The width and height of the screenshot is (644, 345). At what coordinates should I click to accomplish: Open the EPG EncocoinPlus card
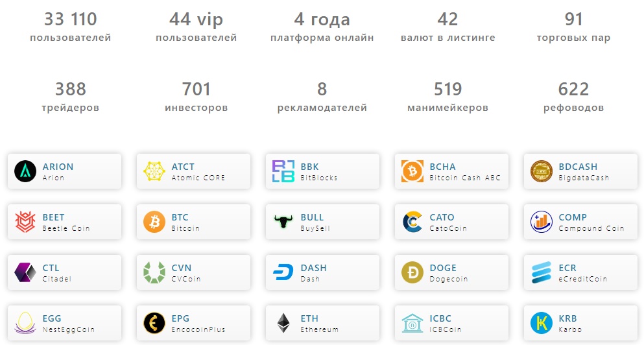(193, 323)
